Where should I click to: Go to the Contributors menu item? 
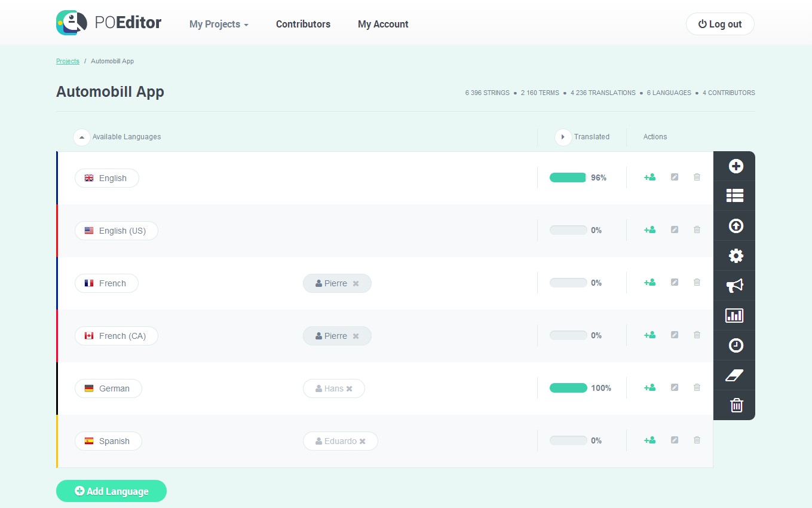pyautogui.click(x=303, y=25)
